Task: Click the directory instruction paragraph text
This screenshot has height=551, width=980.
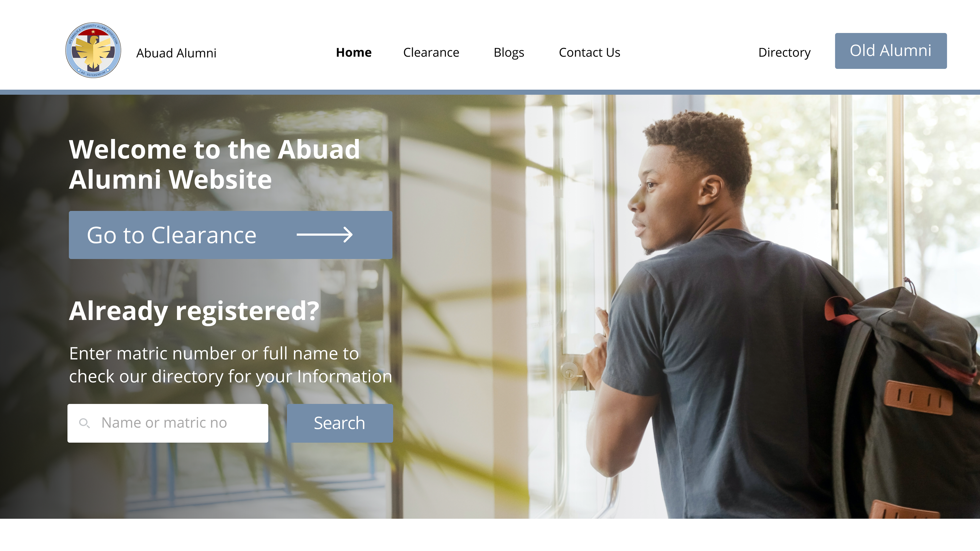Action: tap(230, 365)
